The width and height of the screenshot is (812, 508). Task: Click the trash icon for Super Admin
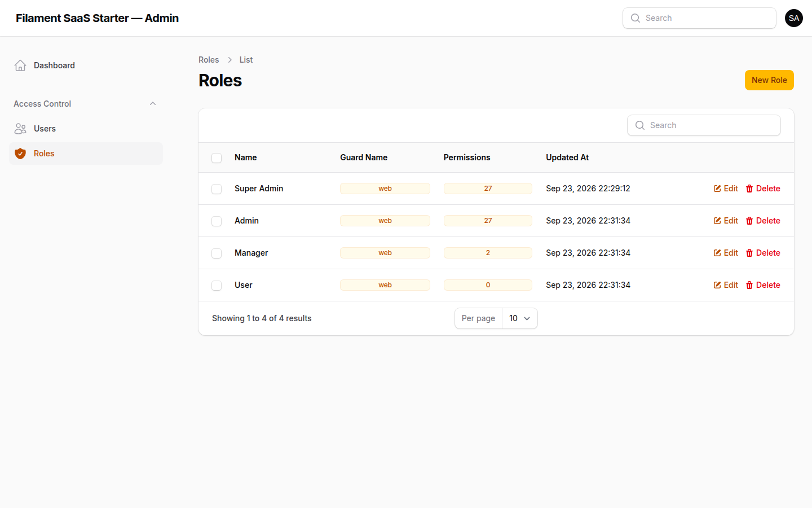pos(749,189)
